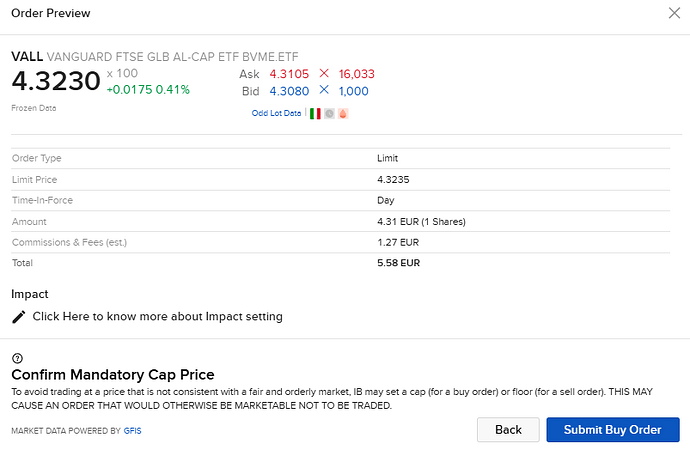Screen dimensions: 690x450
Task: Click the bid size 1,000
Action: tap(353, 91)
